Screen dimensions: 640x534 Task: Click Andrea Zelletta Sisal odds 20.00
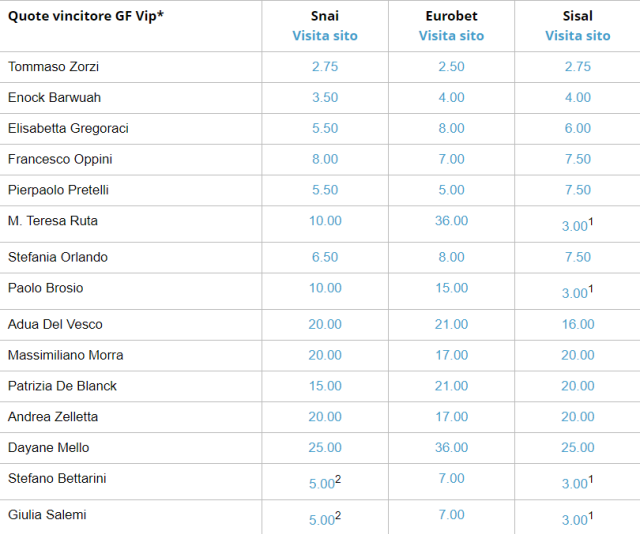click(577, 418)
